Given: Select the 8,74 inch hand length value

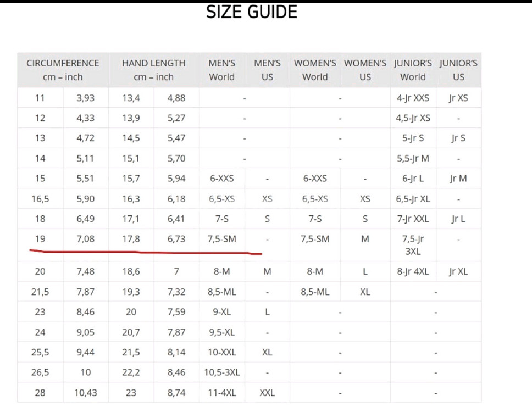Looking at the screenshot, I should 176,393.
